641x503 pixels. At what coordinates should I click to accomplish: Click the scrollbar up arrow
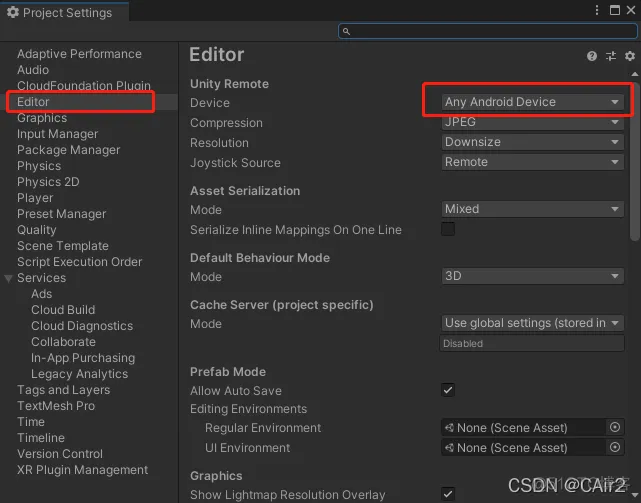pos(634,74)
